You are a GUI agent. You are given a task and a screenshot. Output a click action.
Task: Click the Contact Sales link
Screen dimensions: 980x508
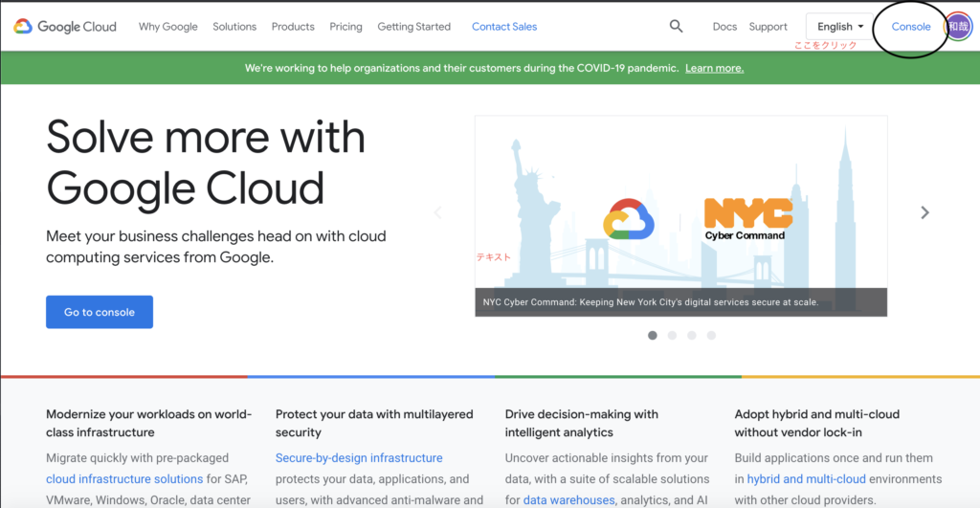tap(504, 26)
